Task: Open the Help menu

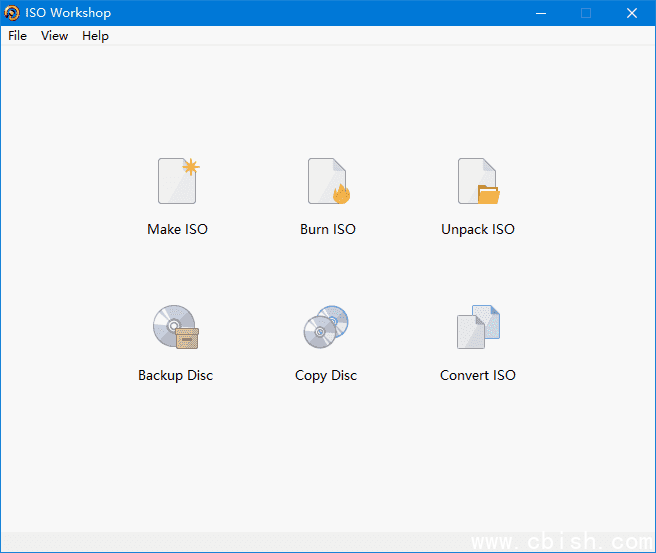Action: tap(95, 36)
